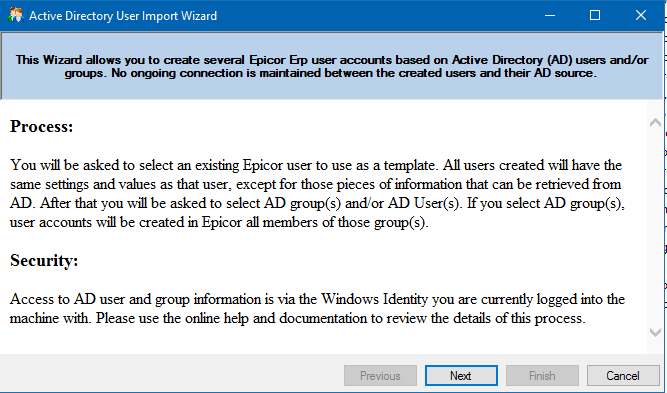Minimize the wizard window
The height and width of the screenshot is (393, 667).
(550, 15)
